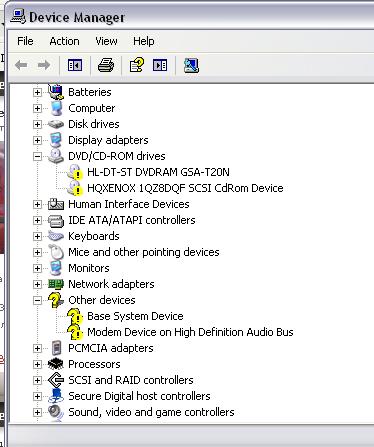Click the Network adapters card icon
The width and height of the screenshot is (374, 447).
click(x=56, y=284)
